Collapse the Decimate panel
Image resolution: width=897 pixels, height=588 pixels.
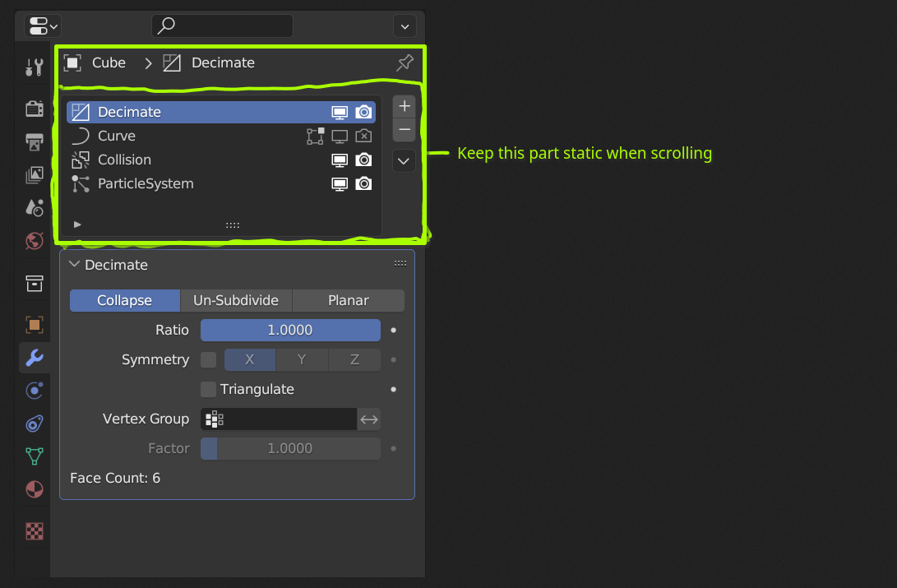[x=74, y=264]
